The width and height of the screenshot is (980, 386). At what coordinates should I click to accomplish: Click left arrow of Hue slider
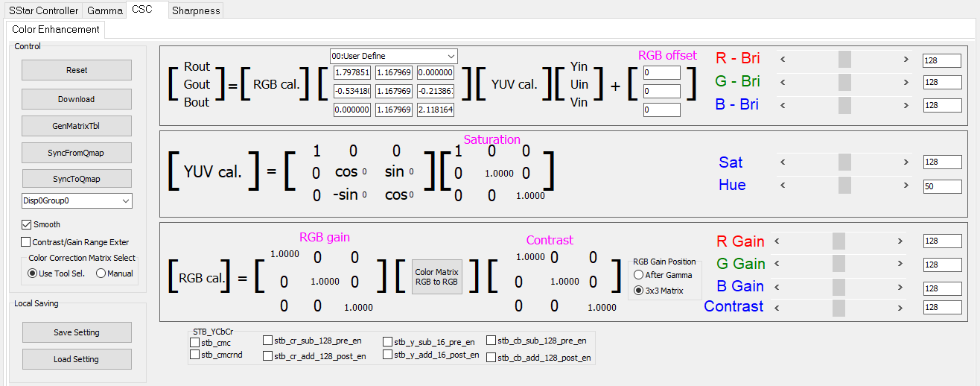[783, 184]
